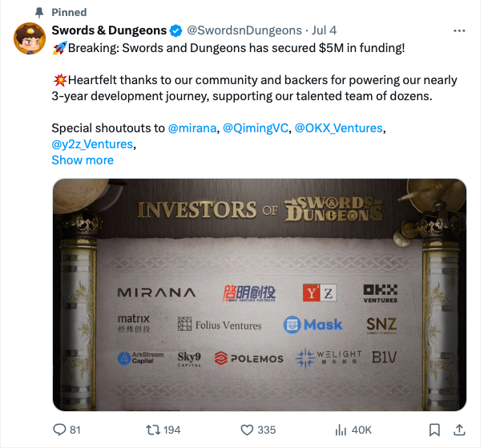Retweet the Swords & Dungeons post
Image resolution: width=484 pixels, height=448 pixels.
click(153, 430)
